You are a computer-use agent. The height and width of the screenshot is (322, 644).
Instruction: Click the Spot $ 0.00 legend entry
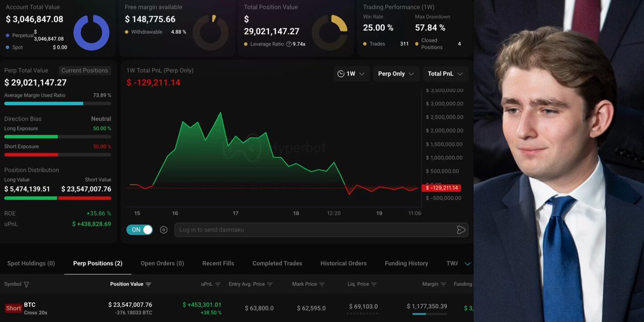pos(36,47)
